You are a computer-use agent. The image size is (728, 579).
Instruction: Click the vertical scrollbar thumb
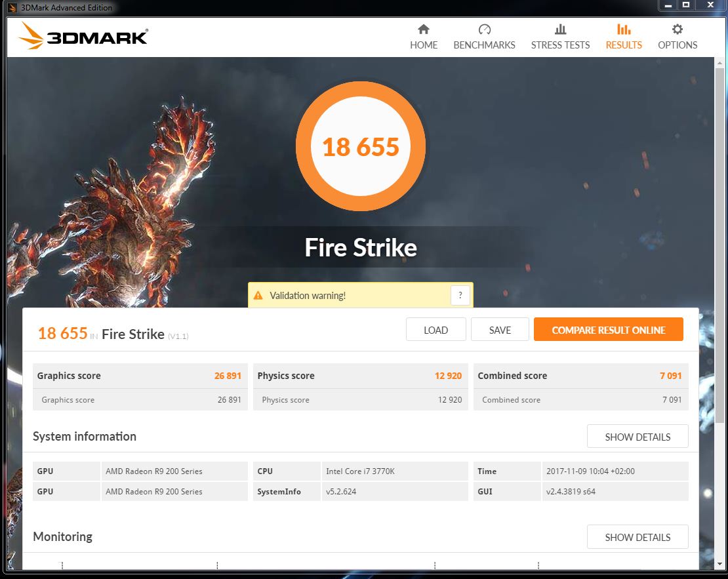point(719,245)
